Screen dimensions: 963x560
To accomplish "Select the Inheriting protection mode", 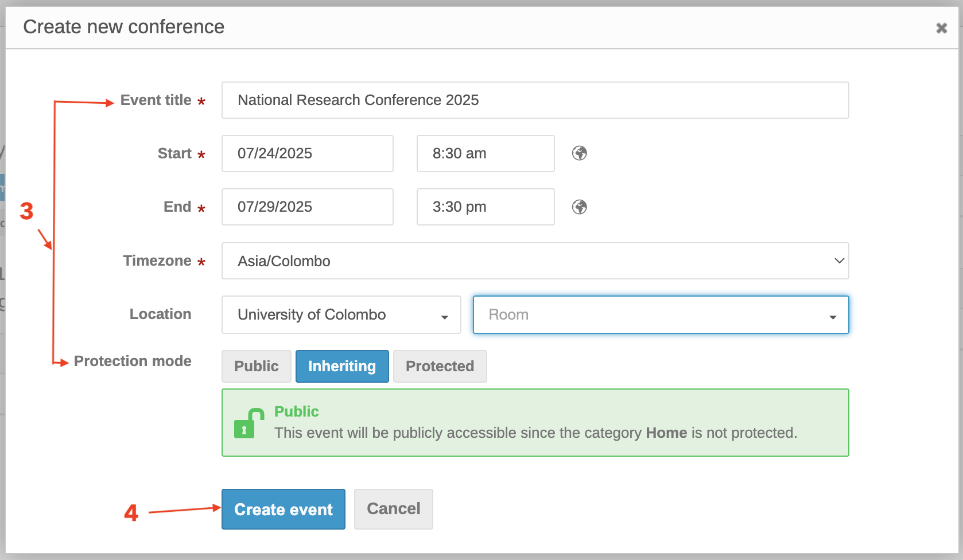I will click(342, 366).
